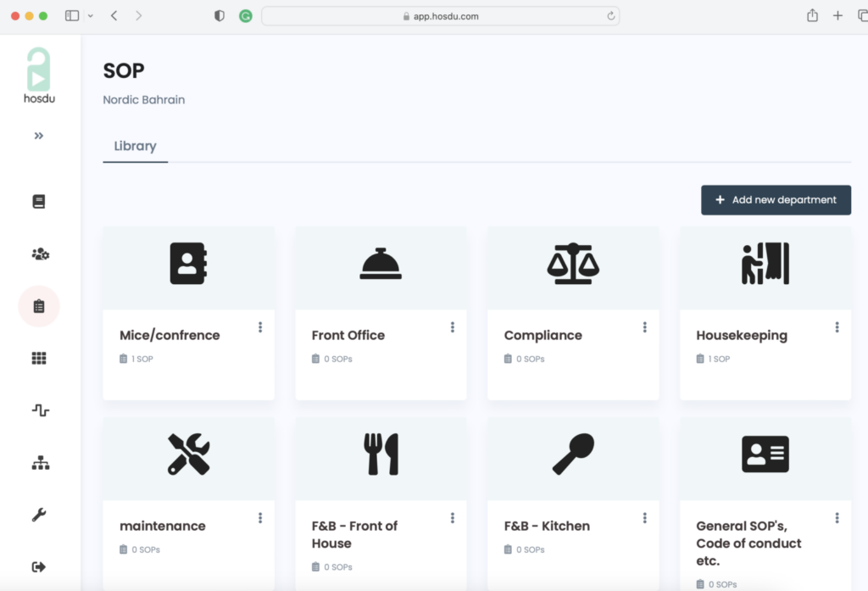Open the grid view sidebar icon
Image resolution: width=868 pixels, height=591 pixels.
tap(39, 359)
